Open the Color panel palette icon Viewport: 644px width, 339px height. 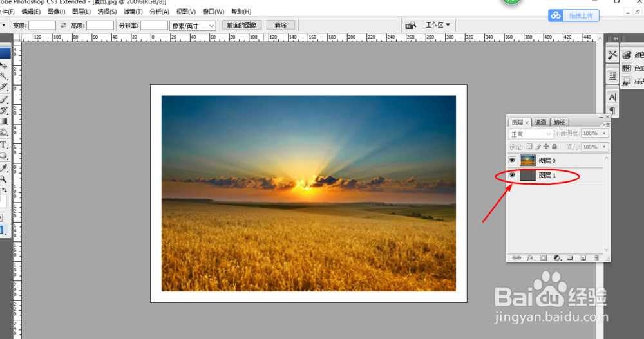(627, 55)
